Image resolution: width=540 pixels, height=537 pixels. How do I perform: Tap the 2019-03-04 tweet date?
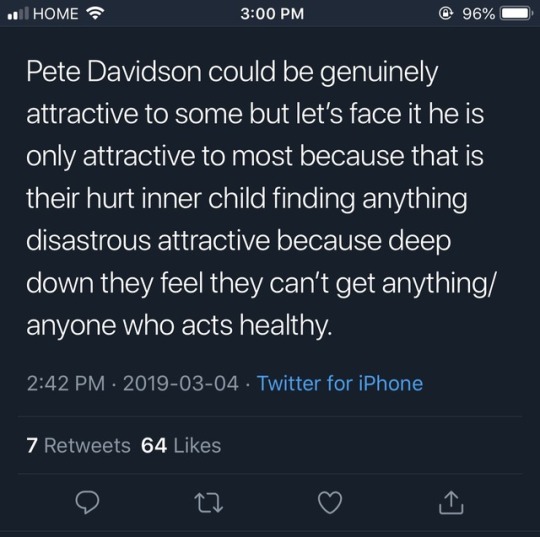tap(181, 383)
